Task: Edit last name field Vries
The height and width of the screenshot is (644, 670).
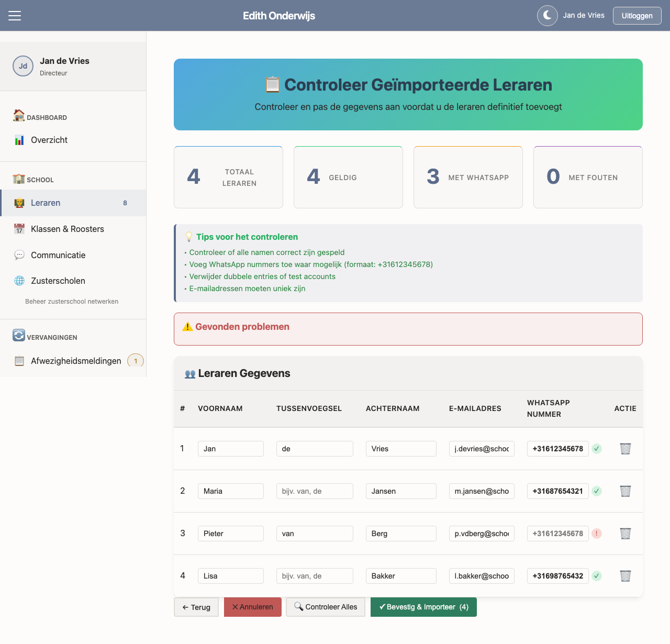Action: (x=401, y=449)
